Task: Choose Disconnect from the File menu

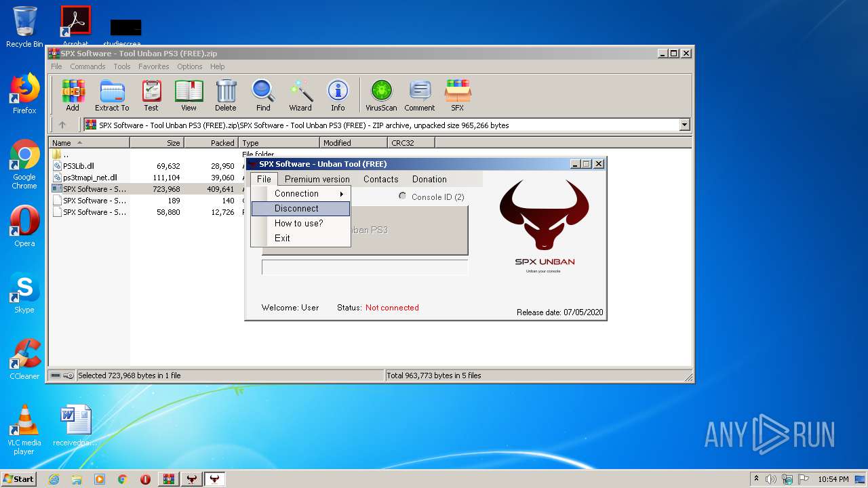Action: [300, 208]
